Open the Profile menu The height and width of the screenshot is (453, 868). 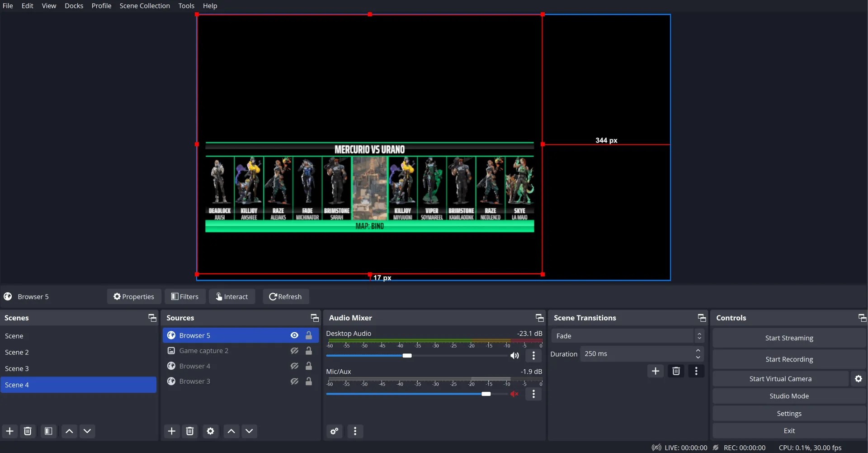[x=101, y=6]
